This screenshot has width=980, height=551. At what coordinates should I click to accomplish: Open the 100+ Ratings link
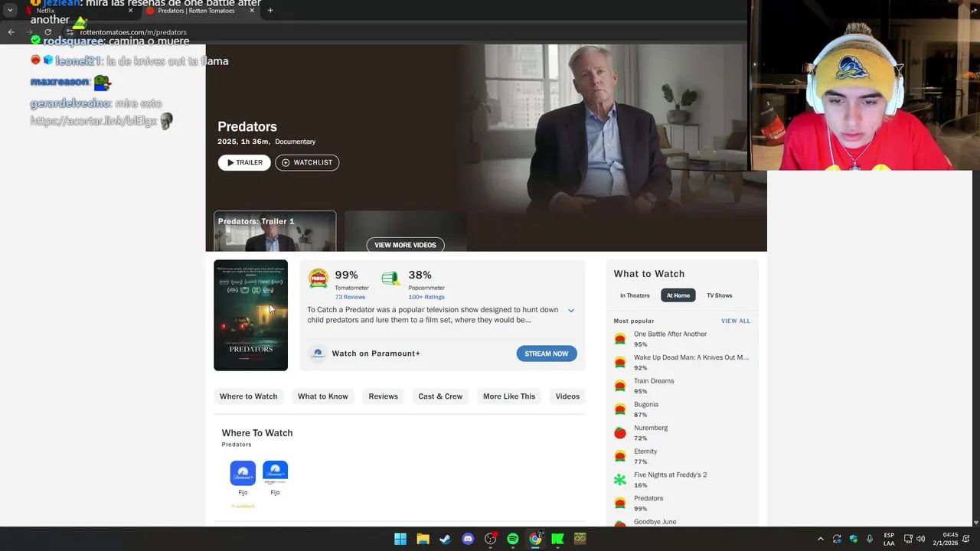(426, 297)
